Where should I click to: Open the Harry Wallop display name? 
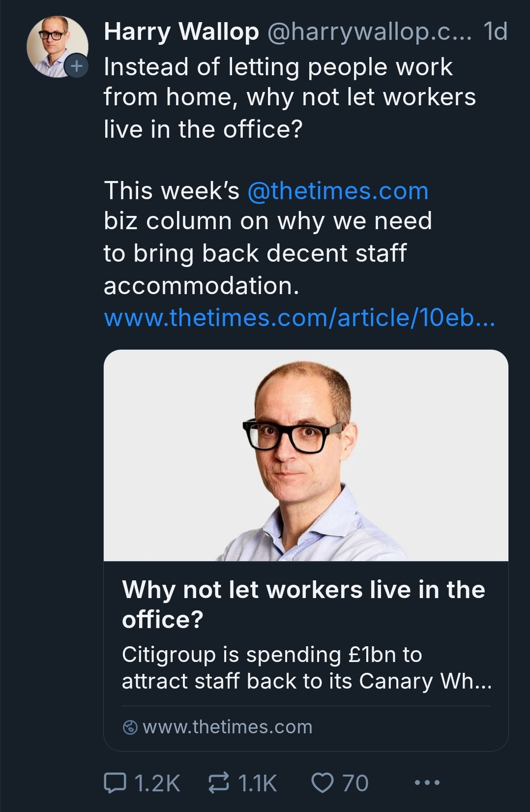[x=181, y=32]
